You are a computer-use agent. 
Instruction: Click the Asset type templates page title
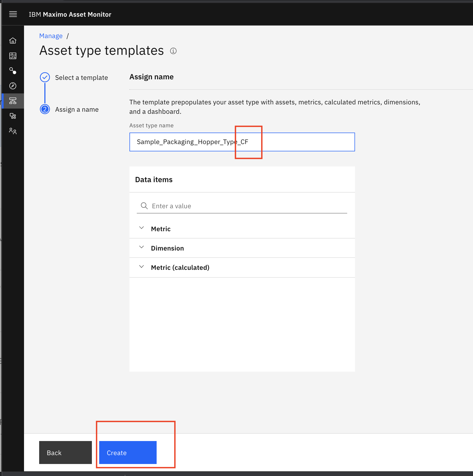102,51
